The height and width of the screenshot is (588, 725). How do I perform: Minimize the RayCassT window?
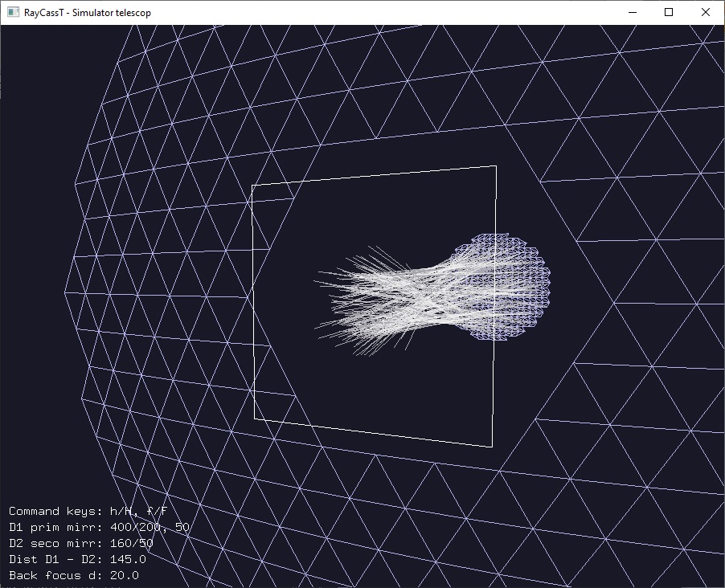(633, 13)
